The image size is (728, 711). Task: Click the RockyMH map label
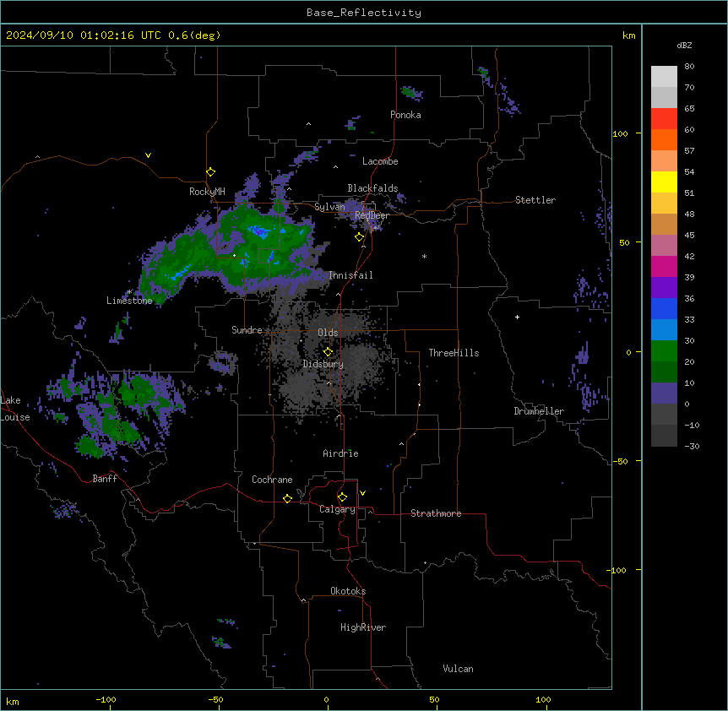pyautogui.click(x=207, y=192)
